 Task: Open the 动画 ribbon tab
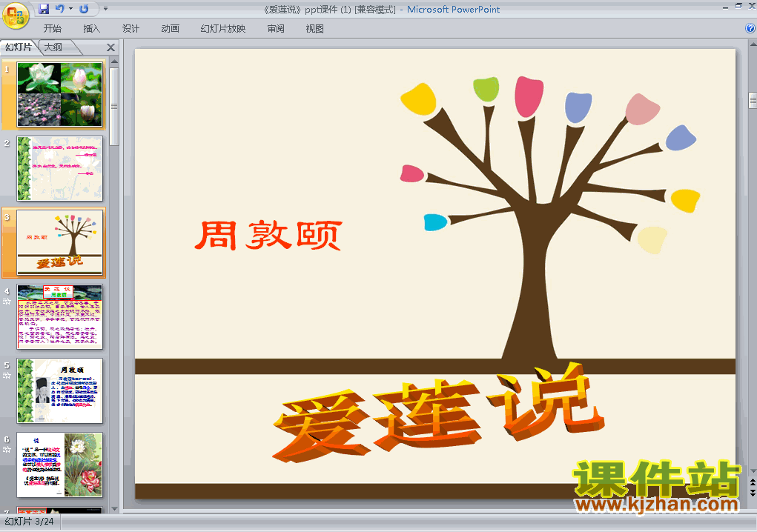coord(170,28)
